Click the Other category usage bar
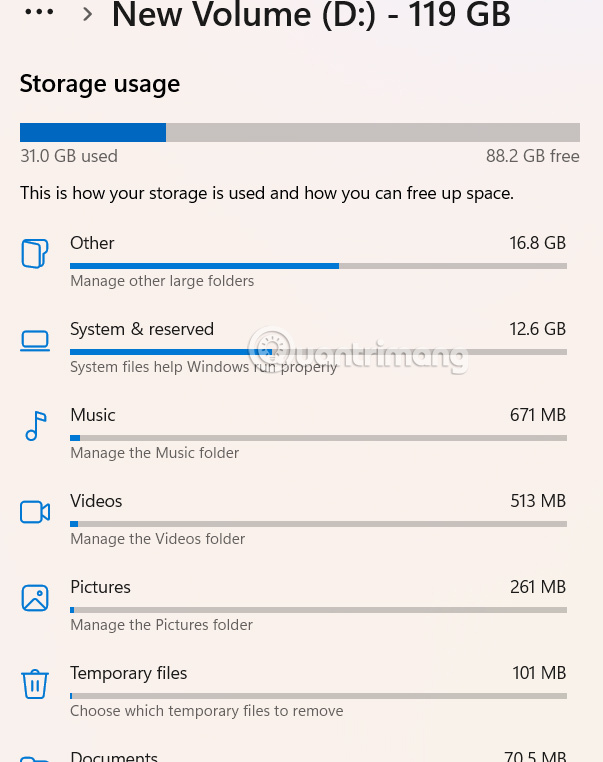 318,266
